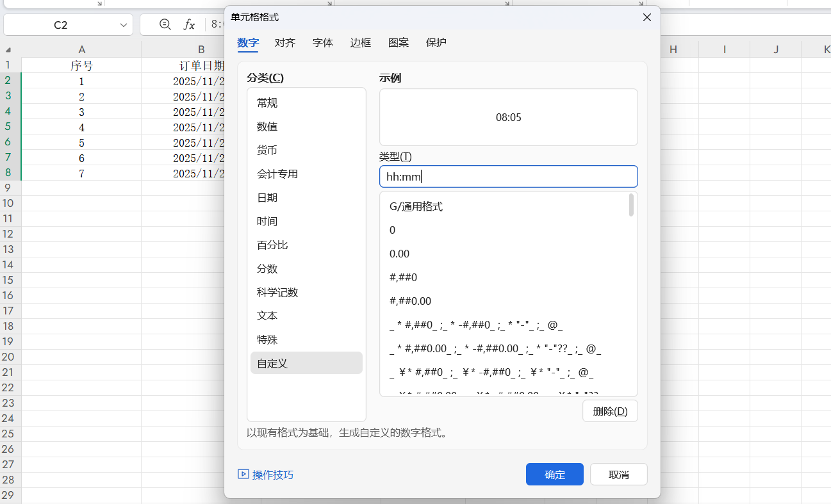Click in the 类型 input box containing hh:mm

(508, 176)
